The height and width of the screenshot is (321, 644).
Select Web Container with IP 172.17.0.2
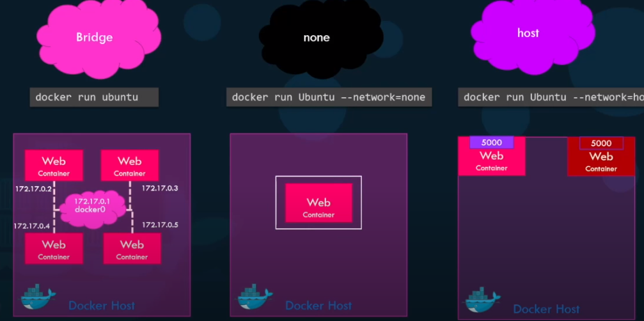tap(54, 166)
